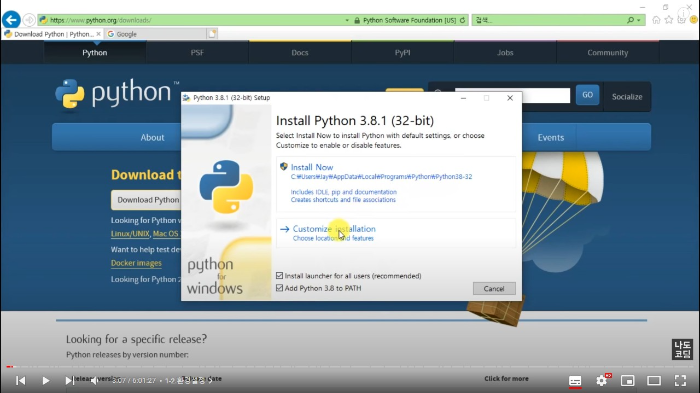Image resolution: width=700 pixels, height=393 pixels.
Task: Click the browser back arrow button
Action: coord(11,20)
